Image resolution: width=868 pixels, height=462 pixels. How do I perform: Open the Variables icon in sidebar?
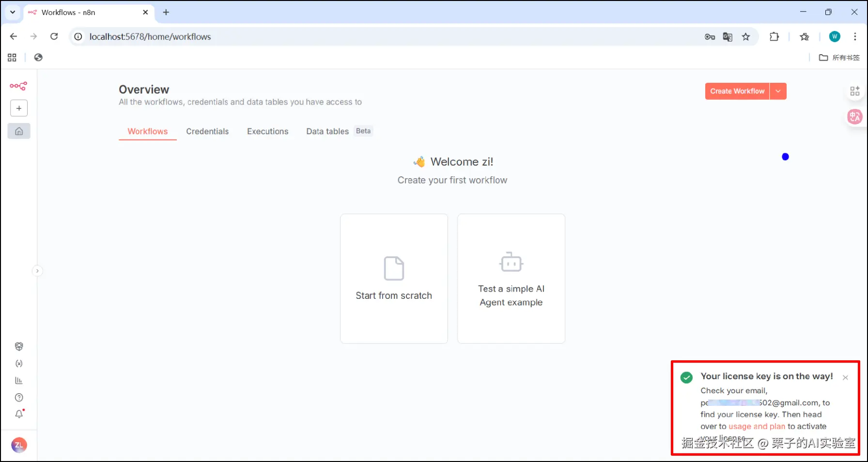tap(19, 363)
